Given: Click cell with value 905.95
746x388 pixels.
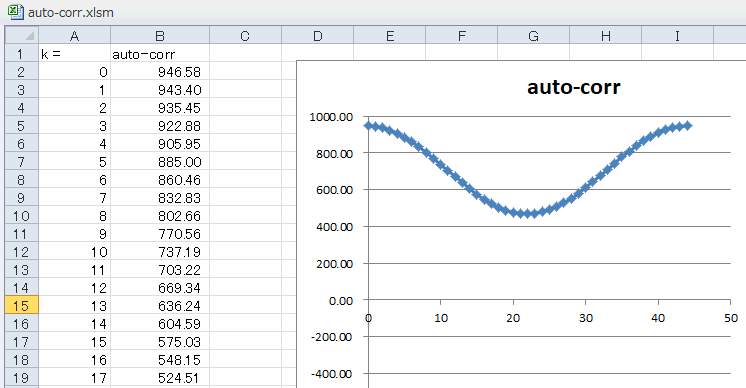Looking at the screenshot, I should (x=160, y=144).
